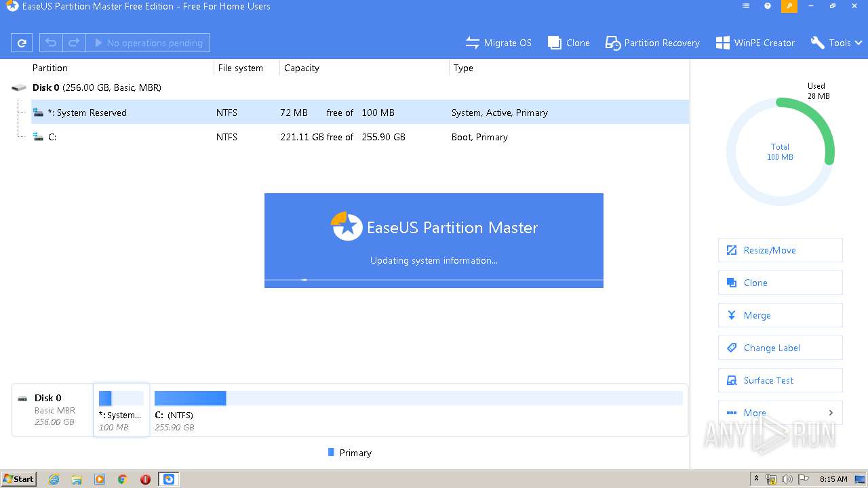Launch the Clone tool from top toolbar
The height and width of the screenshot is (488, 868).
(x=569, y=43)
